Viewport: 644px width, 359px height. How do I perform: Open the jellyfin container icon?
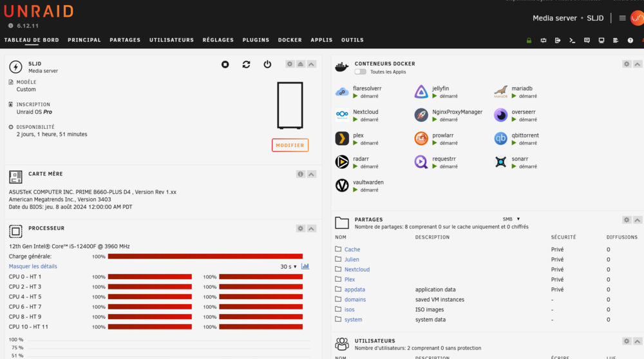(x=421, y=92)
